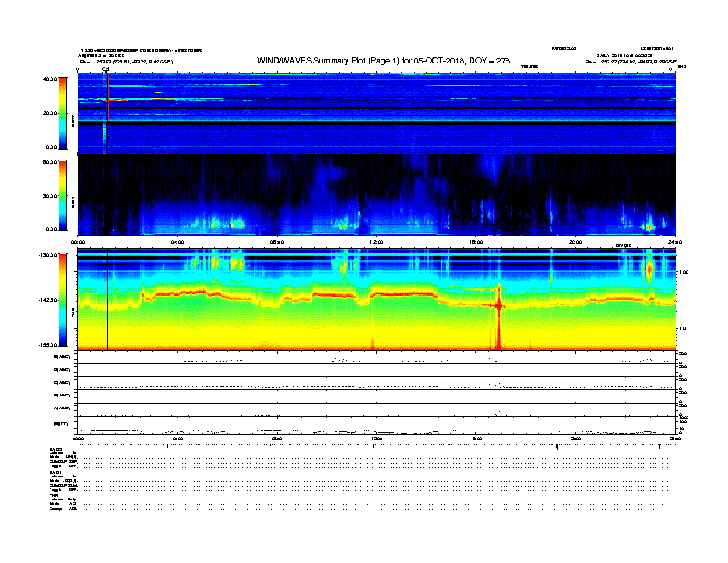
Task: Click the red plasma line near 12:30 in TNR
Action: (404, 294)
